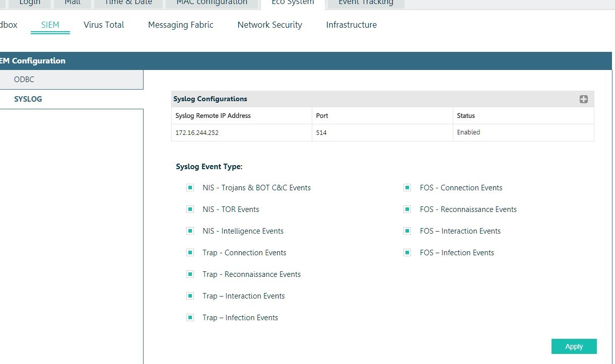Open the Messaging Fabric tab
This screenshot has height=364, width=615.
point(180,25)
